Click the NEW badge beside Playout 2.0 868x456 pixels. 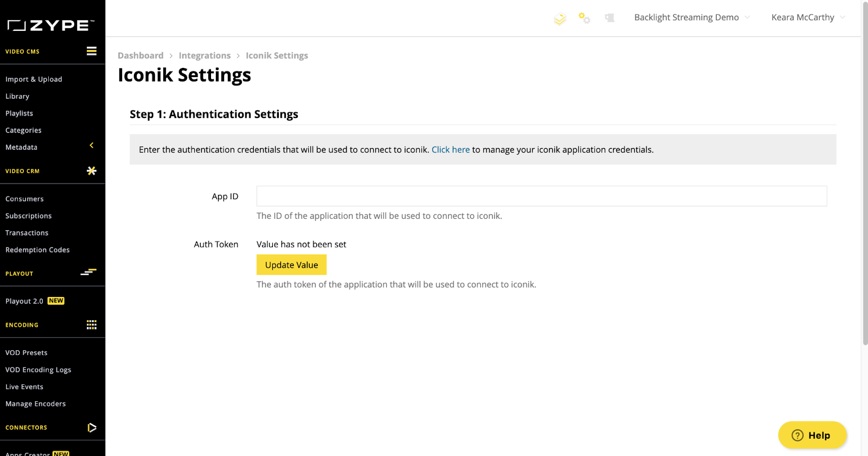click(56, 301)
